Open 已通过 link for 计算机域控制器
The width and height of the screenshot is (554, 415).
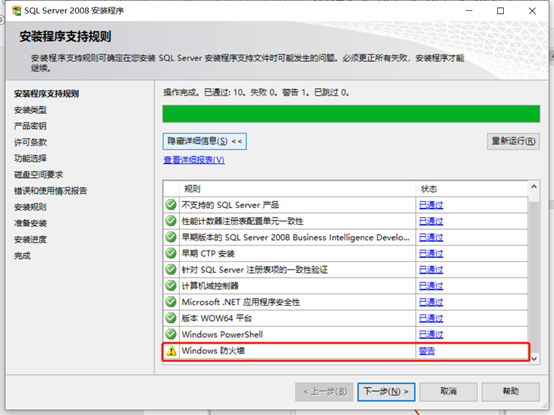pyautogui.click(x=431, y=286)
